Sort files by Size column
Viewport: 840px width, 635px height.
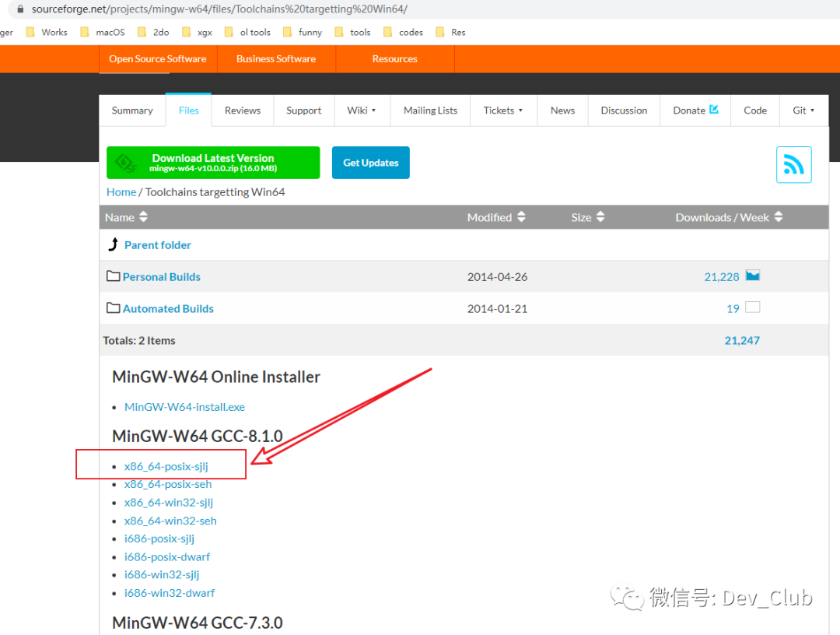[x=588, y=217]
